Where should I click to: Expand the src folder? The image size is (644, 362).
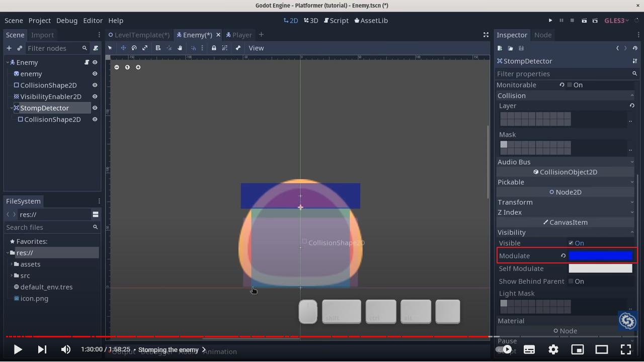(12, 276)
